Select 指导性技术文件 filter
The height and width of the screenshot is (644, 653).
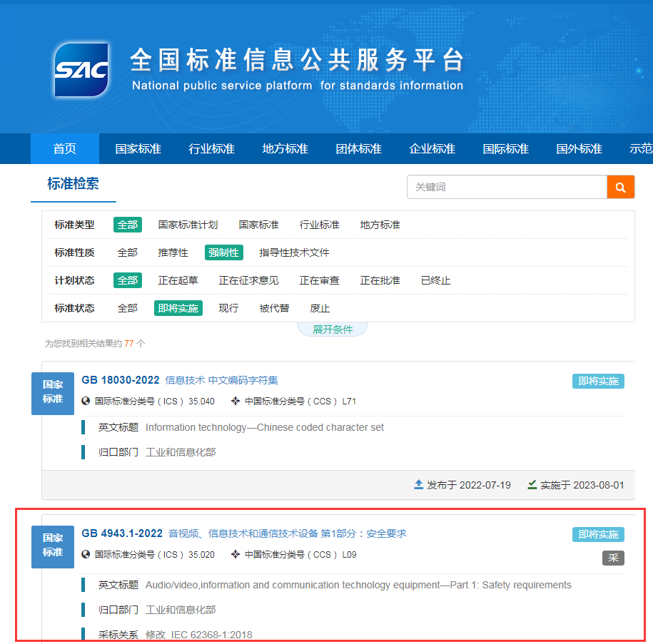pos(295,252)
